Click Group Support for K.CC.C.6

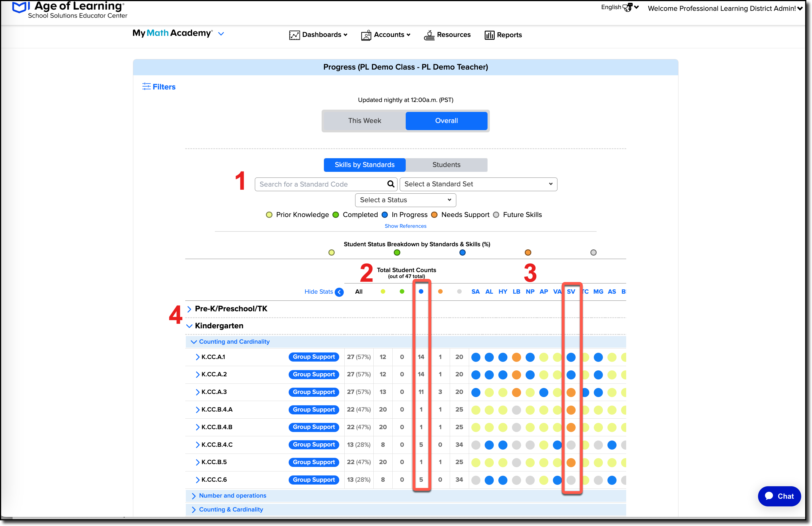(314, 480)
